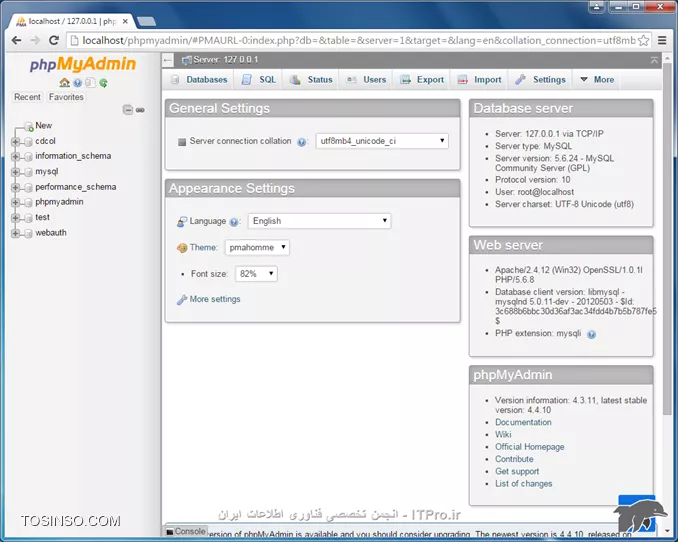Switch to the SQL tab
This screenshot has height=542, width=678.
click(x=259, y=80)
